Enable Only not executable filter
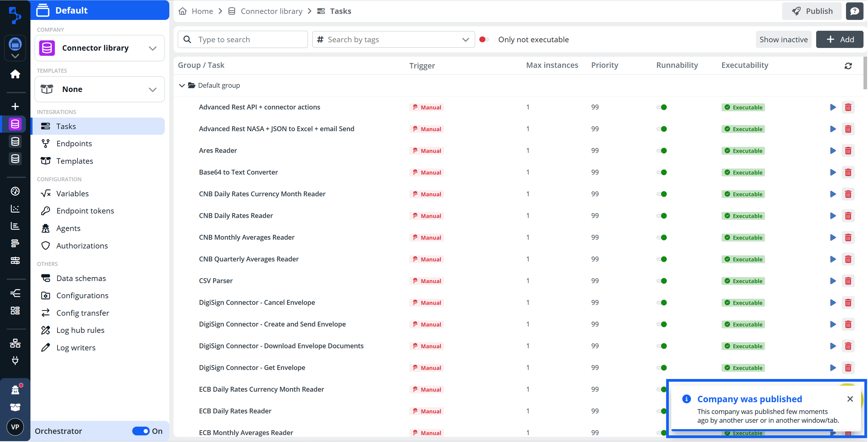The height and width of the screenshot is (442, 868). tap(484, 39)
